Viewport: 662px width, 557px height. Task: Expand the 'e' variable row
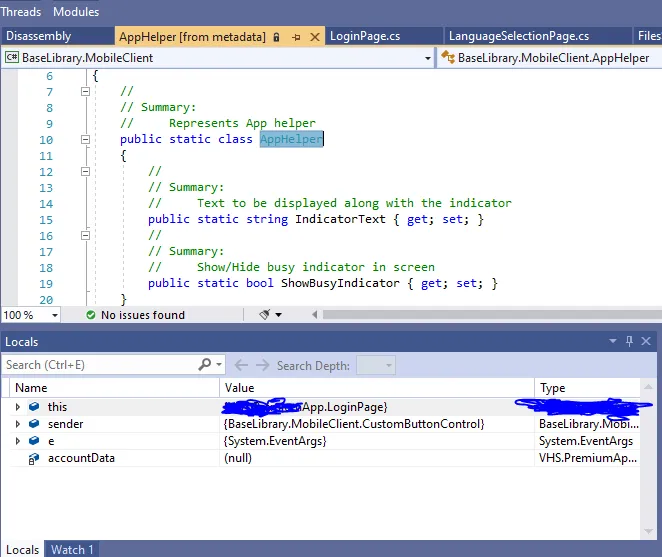[x=17, y=441]
